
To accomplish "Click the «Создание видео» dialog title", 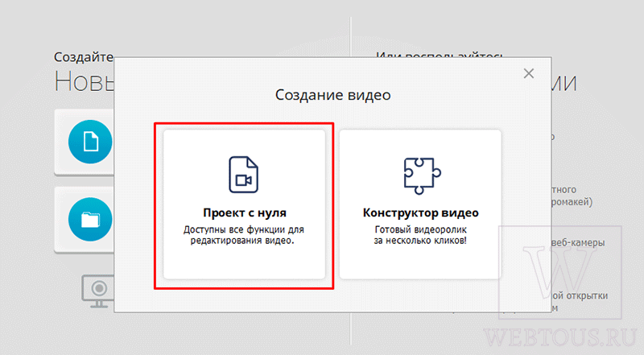I will click(x=332, y=95).
